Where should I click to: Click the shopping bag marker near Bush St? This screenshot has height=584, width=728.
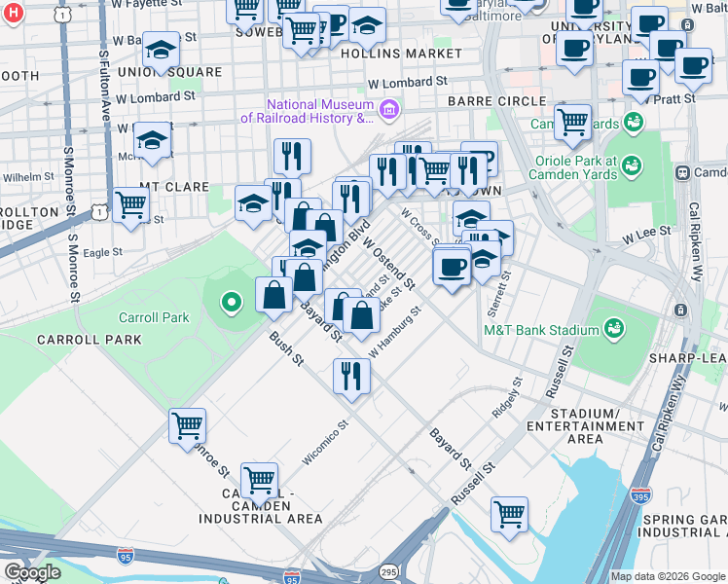tap(273, 296)
